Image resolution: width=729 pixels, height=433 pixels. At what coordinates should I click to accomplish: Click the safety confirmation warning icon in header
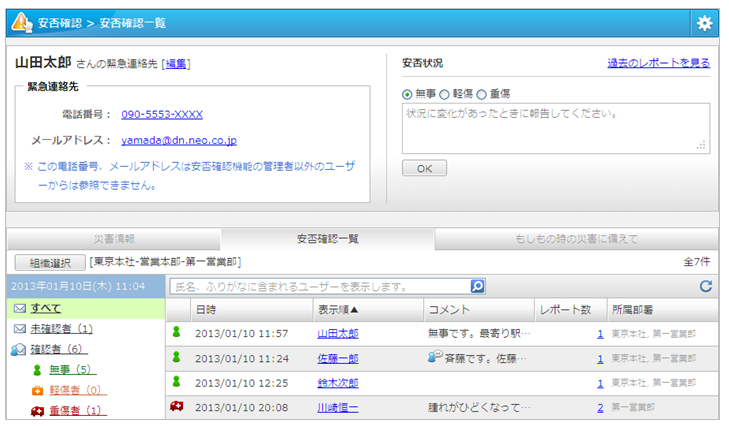[x=21, y=22]
